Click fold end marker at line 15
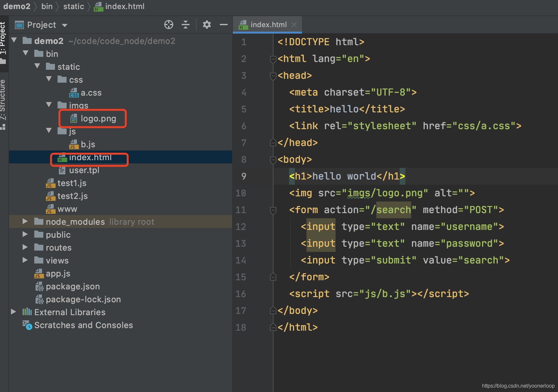 tap(273, 277)
